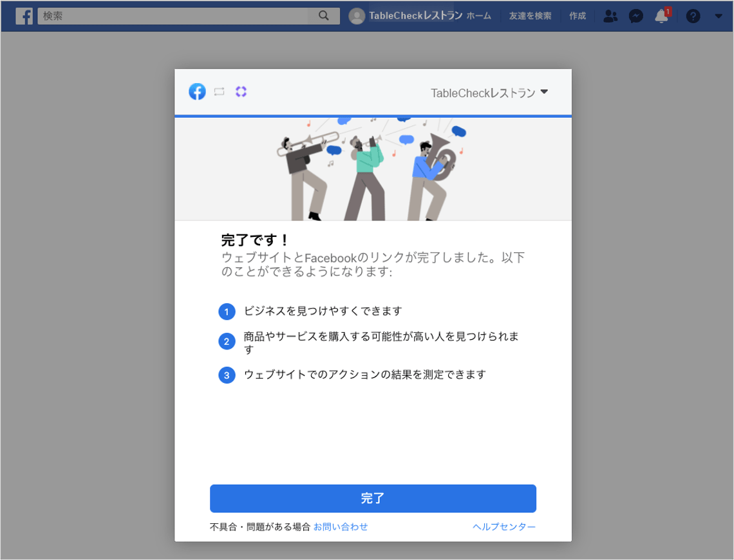Screen dimensions: 734x560
Task: Open the Messenger icon
Action: click(x=635, y=16)
